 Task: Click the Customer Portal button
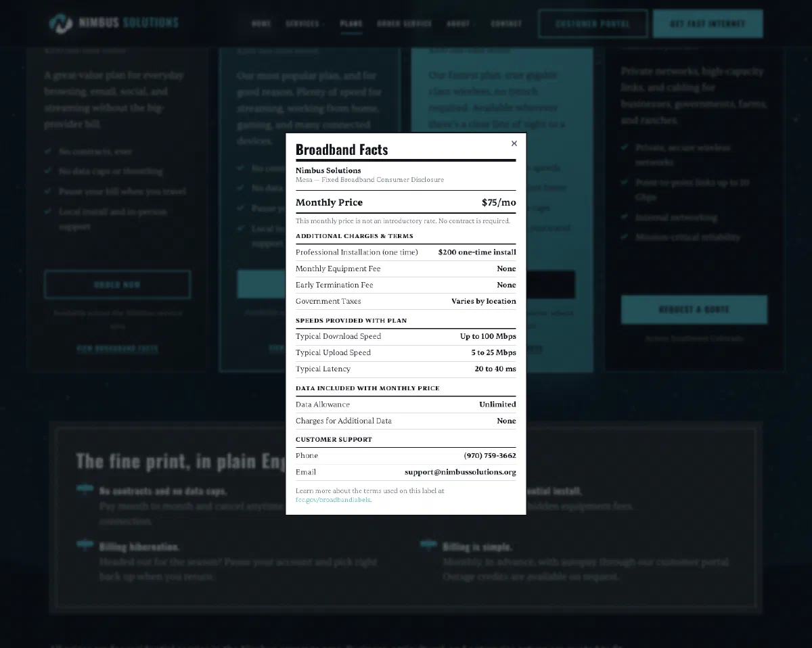(593, 24)
